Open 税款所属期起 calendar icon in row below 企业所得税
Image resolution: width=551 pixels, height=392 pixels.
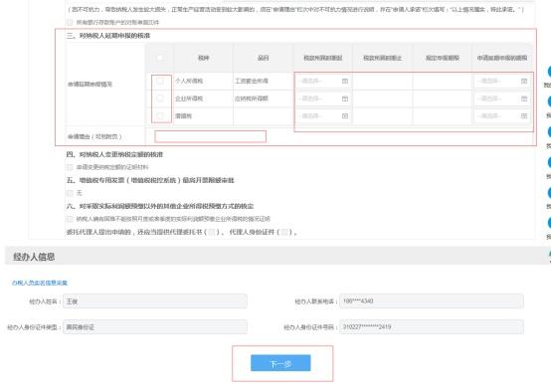coord(345,115)
